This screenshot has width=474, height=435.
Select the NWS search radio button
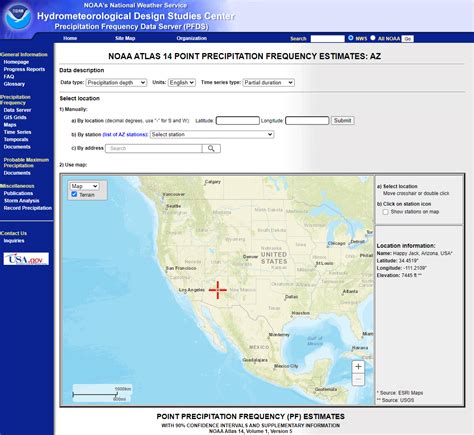[351, 38]
